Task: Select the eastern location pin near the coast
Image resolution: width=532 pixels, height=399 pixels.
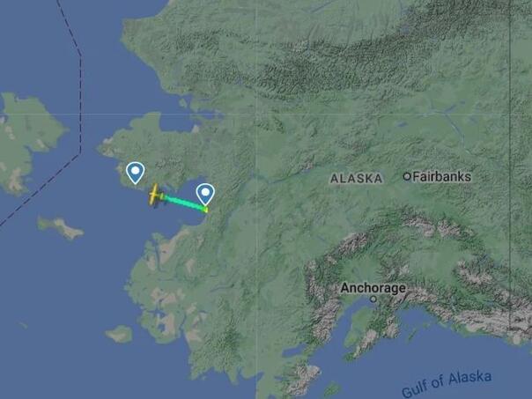Action: [205, 195]
